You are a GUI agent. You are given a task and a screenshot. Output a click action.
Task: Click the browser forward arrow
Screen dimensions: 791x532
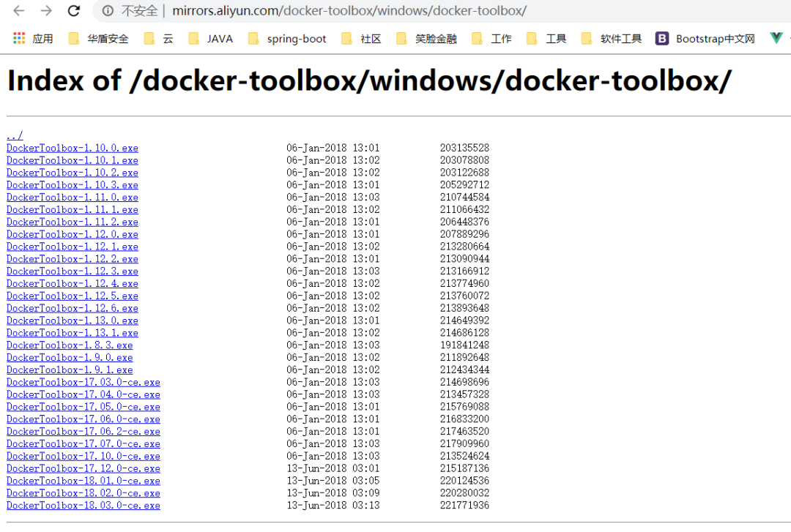[x=46, y=10]
